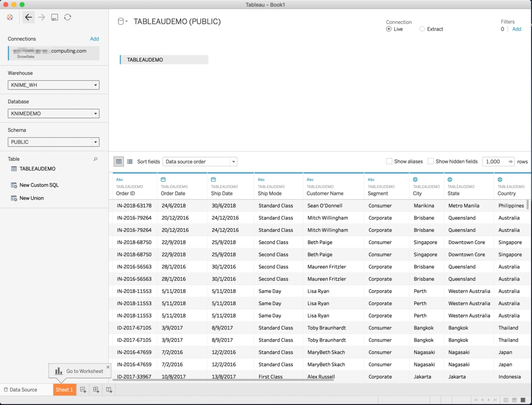Click the TABLEAUDEMO (PUBLIC) data source title
This screenshot has width=532, height=405.
tap(177, 21)
